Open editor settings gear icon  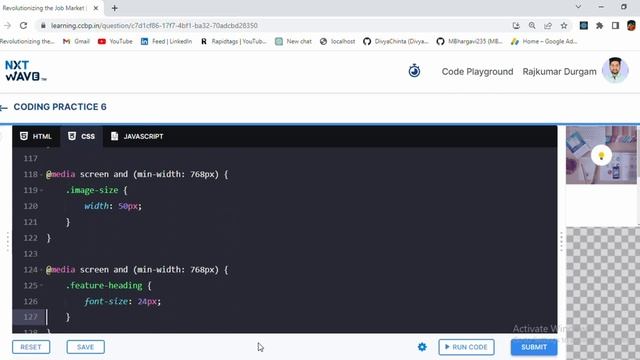pyautogui.click(x=422, y=347)
